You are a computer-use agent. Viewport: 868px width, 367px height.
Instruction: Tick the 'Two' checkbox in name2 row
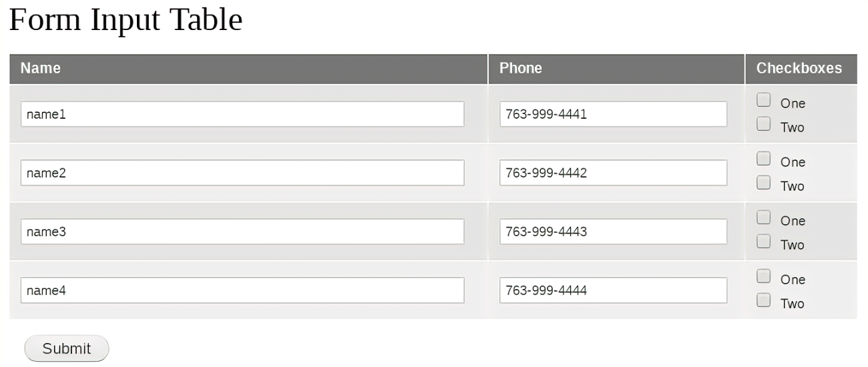point(764,183)
